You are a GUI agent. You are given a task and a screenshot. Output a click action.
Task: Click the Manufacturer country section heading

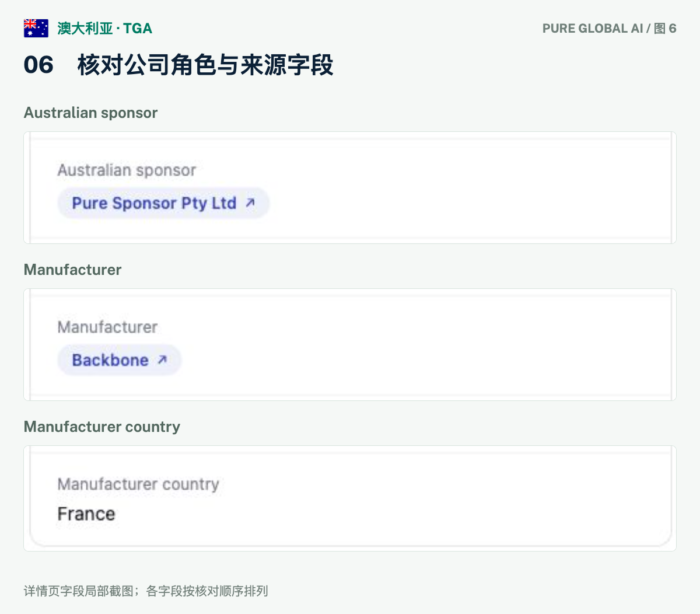pyautogui.click(x=102, y=427)
